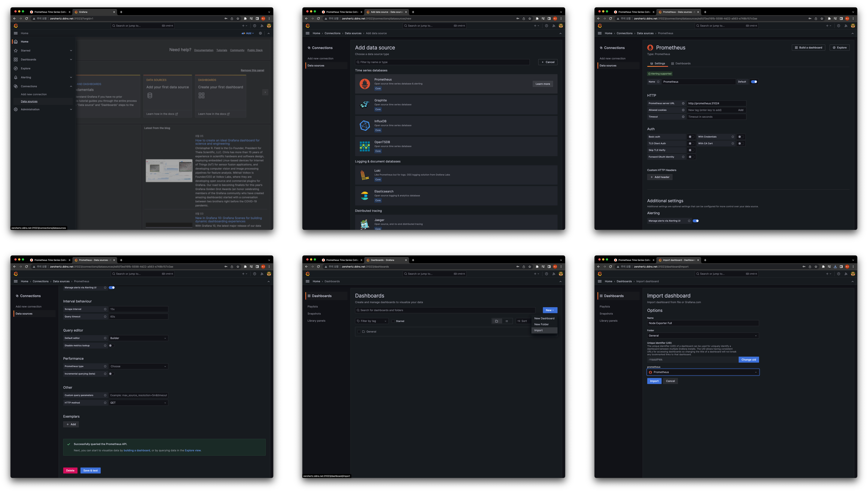Click Alerting bell icon in Home window sidebar
Viewport: 868px width, 492px height.
click(x=16, y=77)
